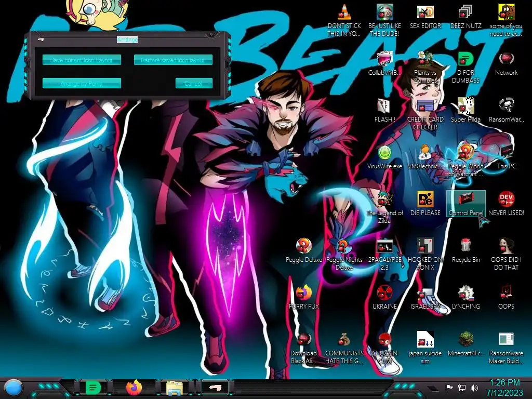Image resolution: width=532 pixels, height=399 pixels.
Task: Open the Peggle Deluxe shortcut
Action: pos(303,250)
